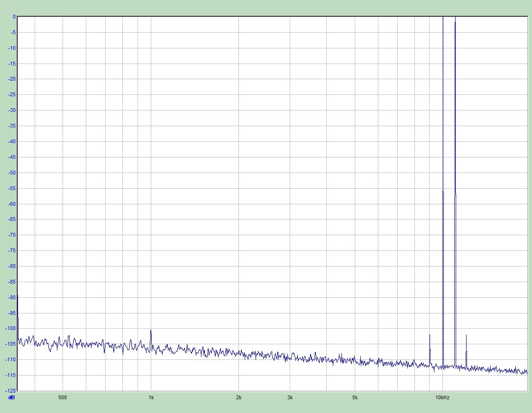The width and height of the screenshot is (532, 413).
Task: Select the '3k' frequency label
Action: click(290, 397)
